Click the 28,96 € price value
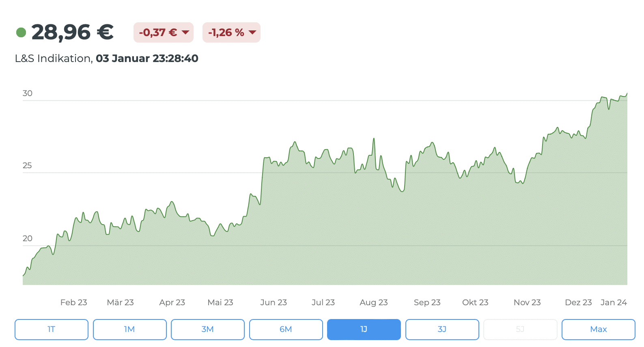Screen dimensions: 644x347 (x=73, y=32)
